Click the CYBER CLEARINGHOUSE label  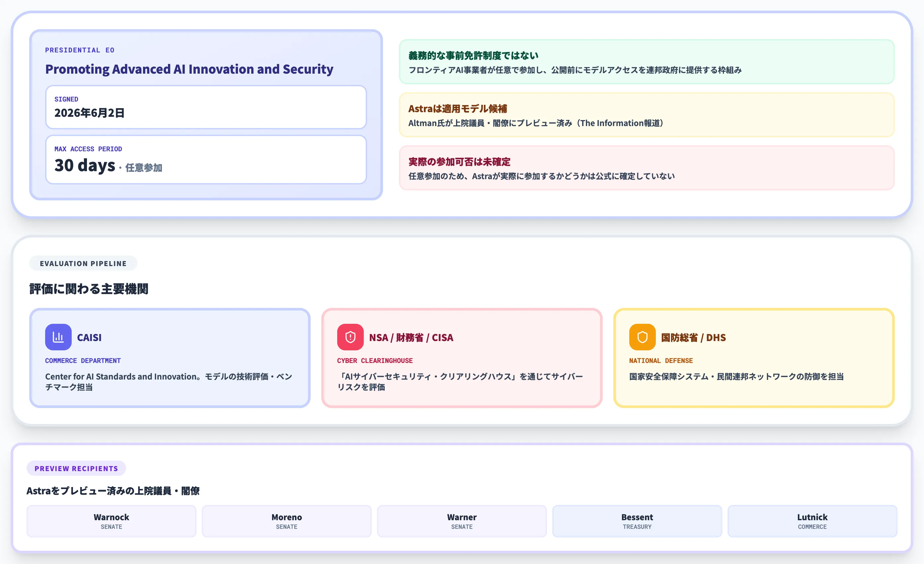[375, 361]
